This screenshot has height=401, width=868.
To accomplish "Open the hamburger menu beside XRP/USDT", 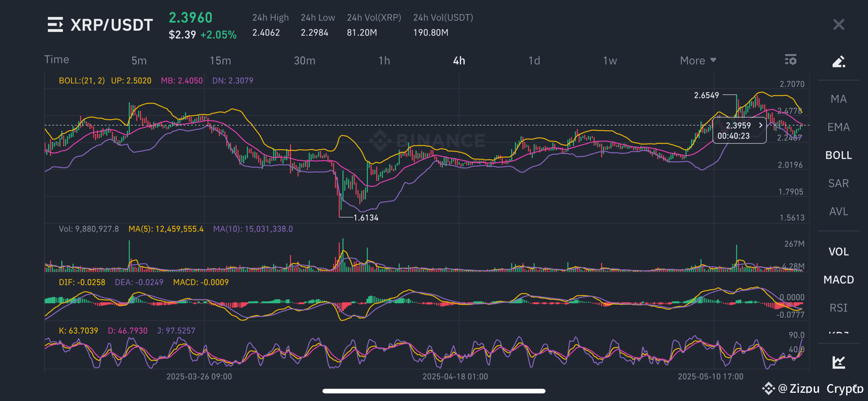I will coord(55,25).
